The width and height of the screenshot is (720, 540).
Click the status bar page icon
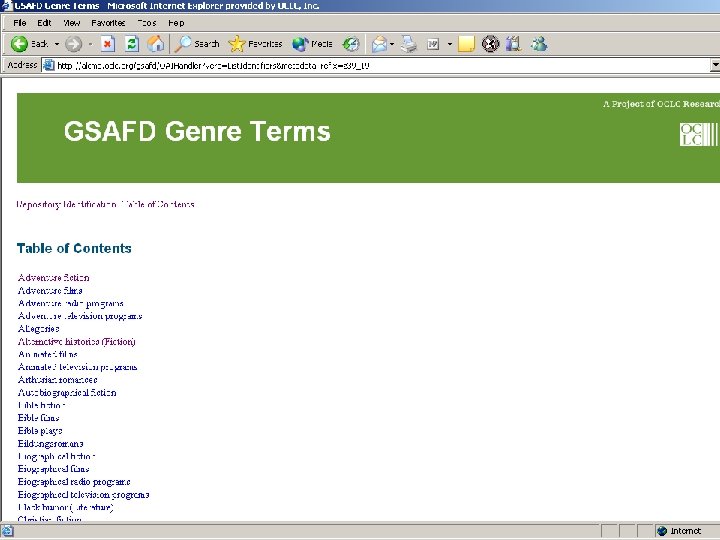pyautogui.click(x=7, y=531)
